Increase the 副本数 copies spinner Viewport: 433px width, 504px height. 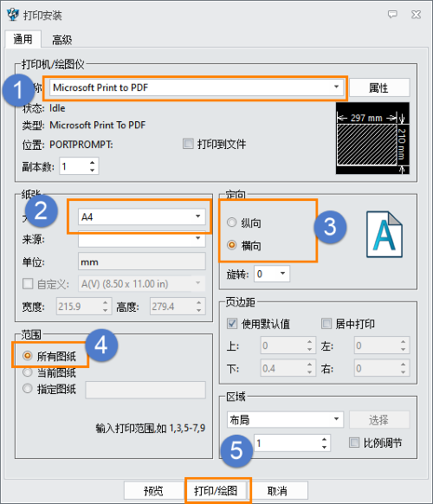tap(93, 162)
